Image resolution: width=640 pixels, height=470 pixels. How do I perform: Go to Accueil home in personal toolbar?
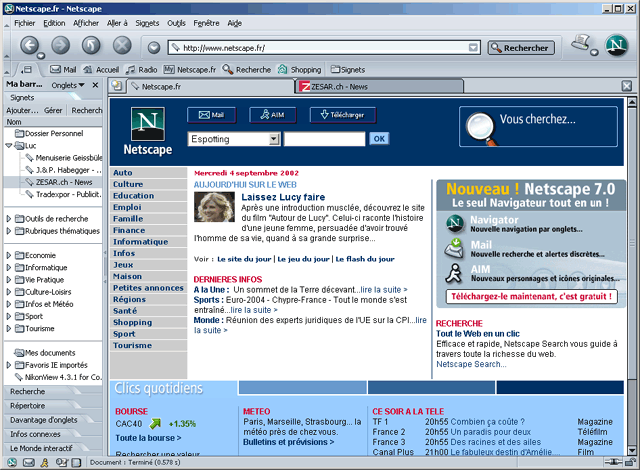(101, 70)
